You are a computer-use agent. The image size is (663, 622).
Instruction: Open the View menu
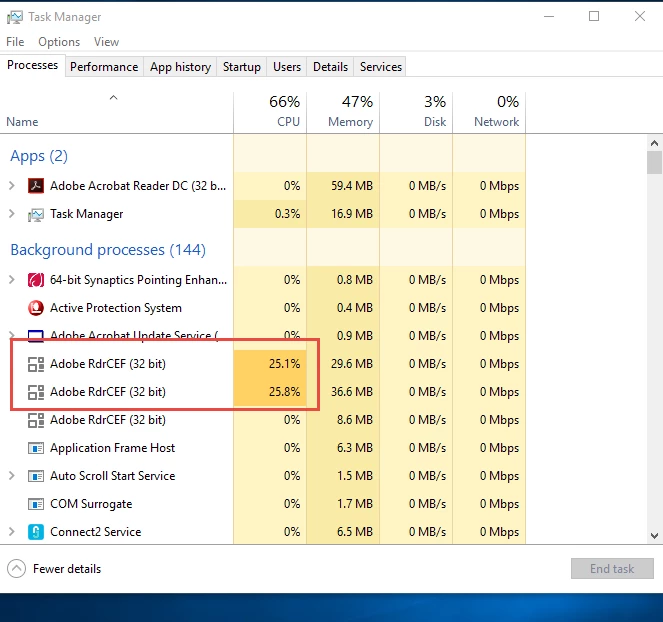(107, 42)
